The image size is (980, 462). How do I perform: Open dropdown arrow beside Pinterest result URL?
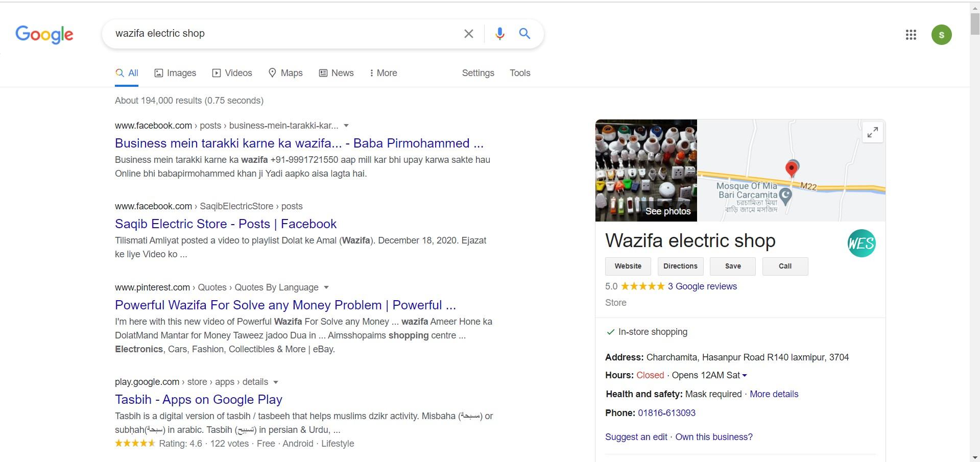click(326, 287)
